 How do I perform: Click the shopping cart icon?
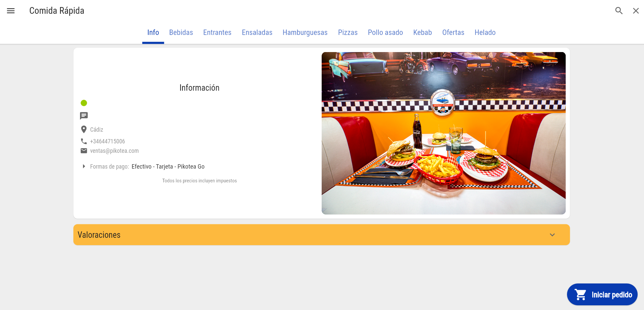click(580, 295)
